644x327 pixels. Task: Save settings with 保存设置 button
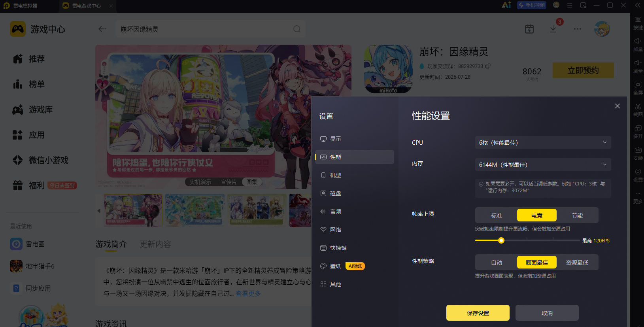coord(478,313)
